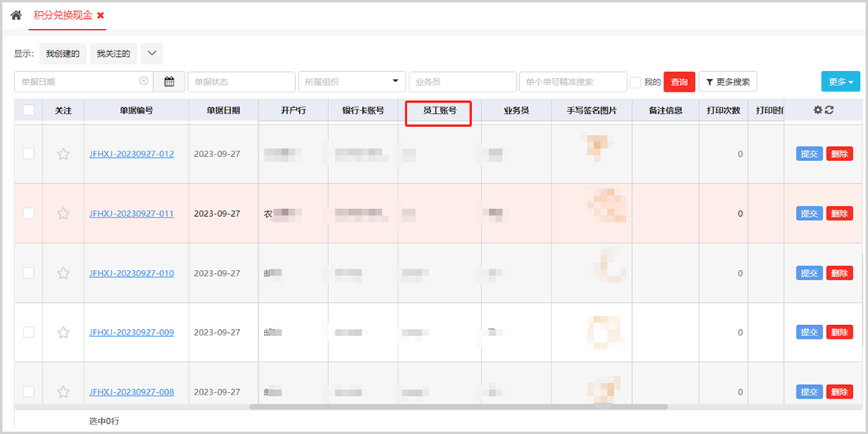Refresh the table with refresh icon

coord(829,110)
